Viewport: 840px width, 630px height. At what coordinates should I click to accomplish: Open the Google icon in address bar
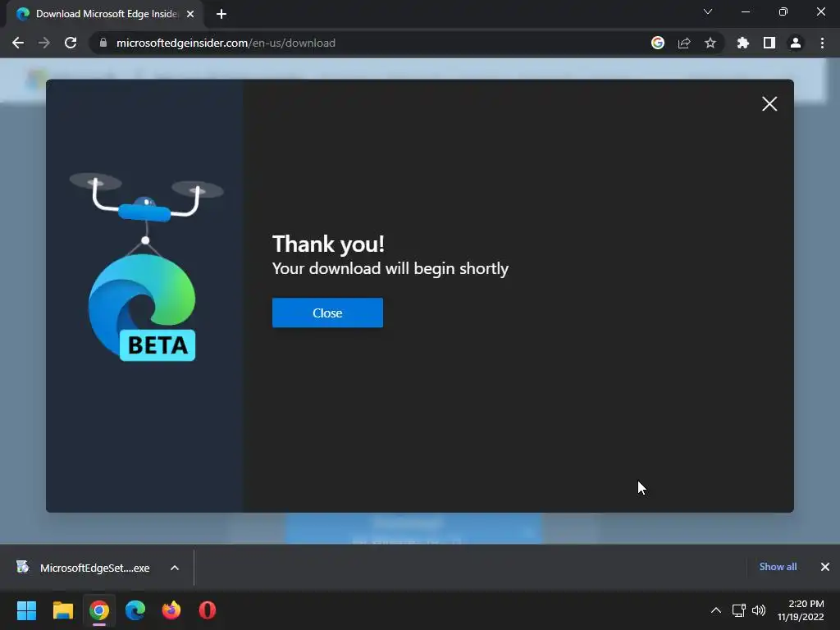pyautogui.click(x=658, y=43)
